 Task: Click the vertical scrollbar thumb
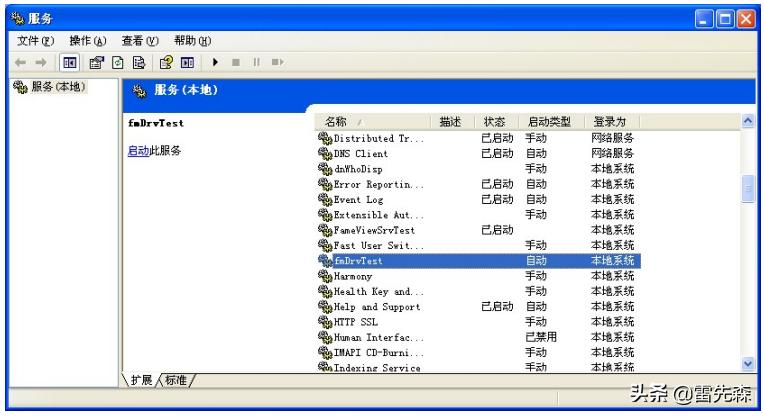point(748,189)
